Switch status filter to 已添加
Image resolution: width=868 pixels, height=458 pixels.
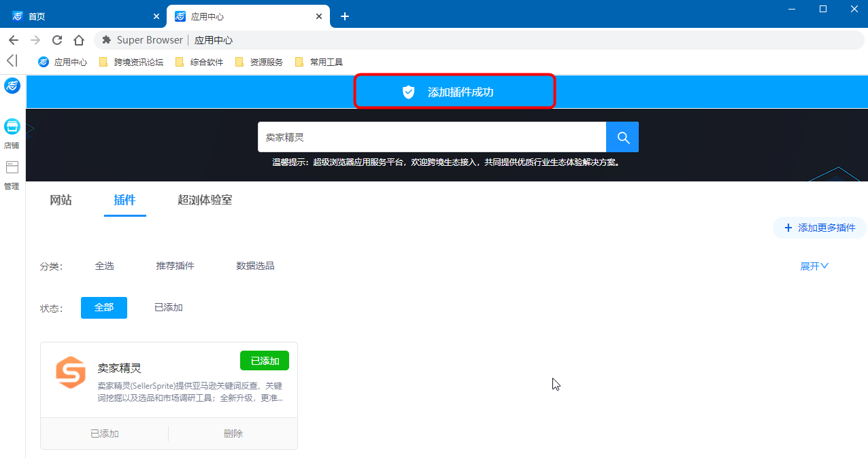coord(167,307)
